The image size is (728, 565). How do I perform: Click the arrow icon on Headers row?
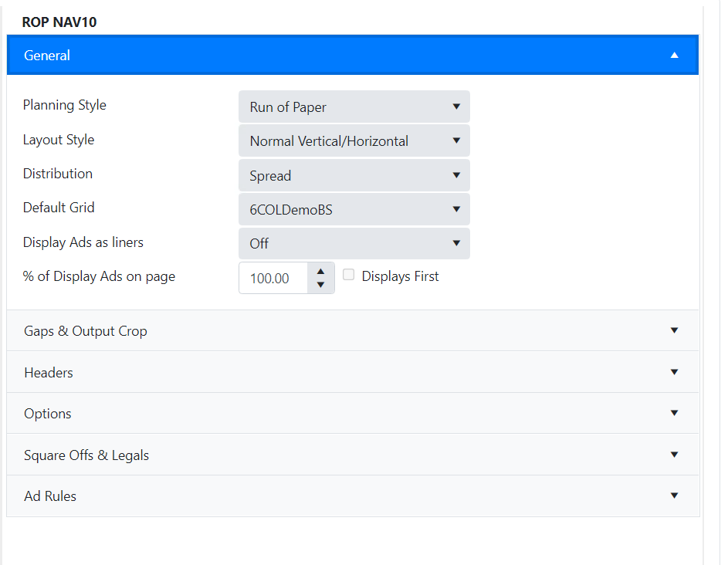pos(674,372)
